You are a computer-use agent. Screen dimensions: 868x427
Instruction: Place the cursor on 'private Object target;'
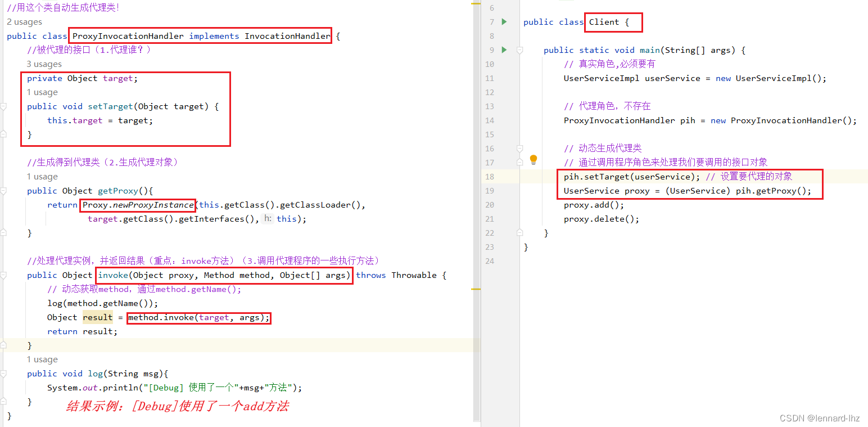pos(82,78)
